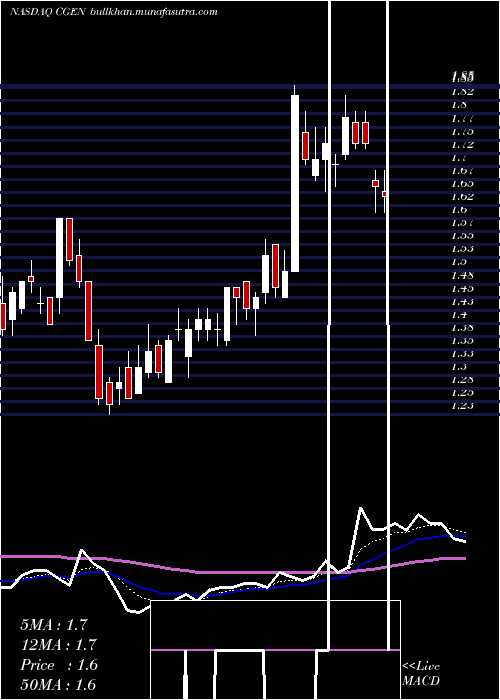Click the 'Price : 1.6' value
The height and width of the screenshot is (700, 500).
[x=58, y=665]
